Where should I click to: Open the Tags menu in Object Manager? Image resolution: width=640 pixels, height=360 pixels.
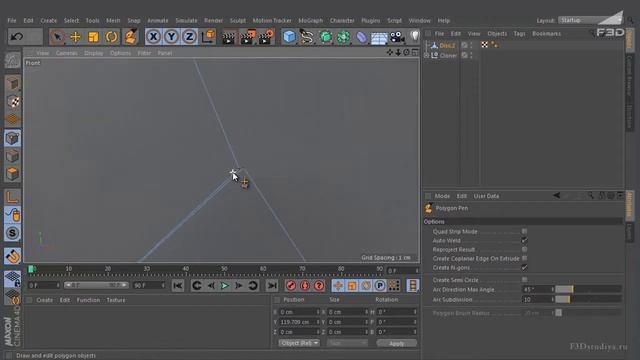tap(519, 33)
